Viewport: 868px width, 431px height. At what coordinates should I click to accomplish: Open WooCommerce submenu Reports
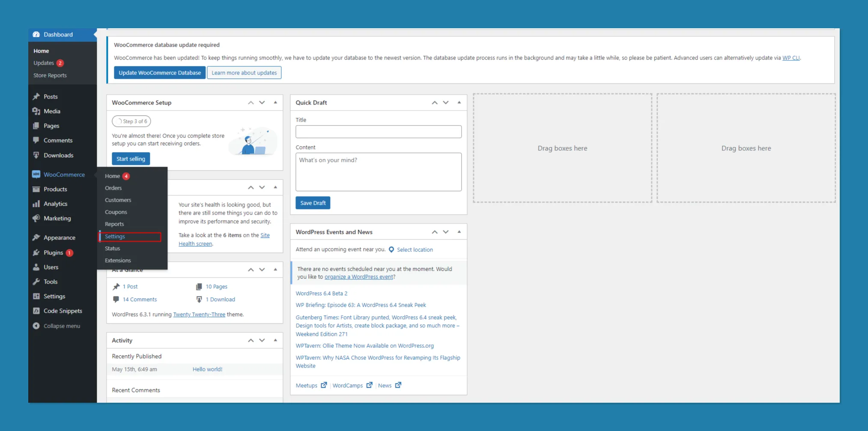pyautogui.click(x=114, y=224)
